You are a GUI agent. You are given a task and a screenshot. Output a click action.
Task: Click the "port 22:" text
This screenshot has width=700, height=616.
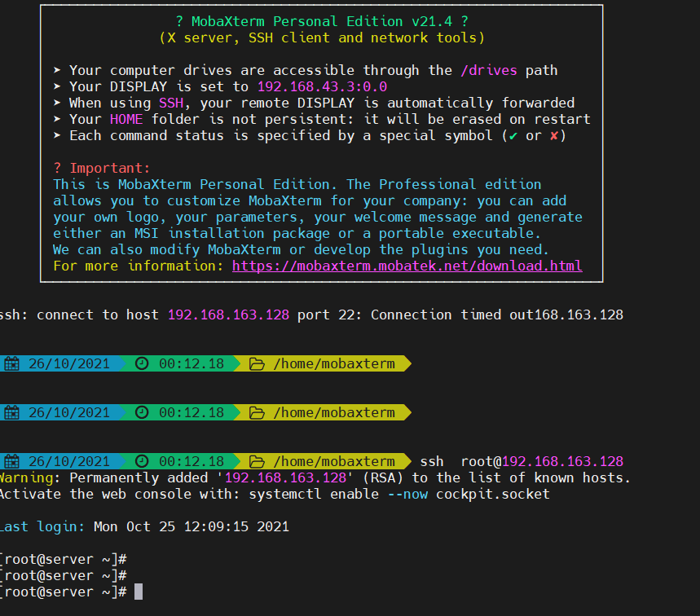pos(330,315)
